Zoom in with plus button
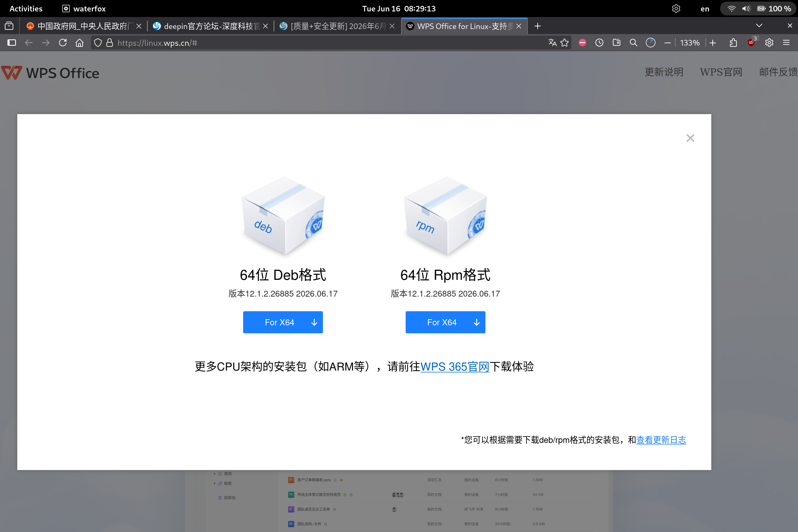 pyautogui.click(x=713, y=43)
